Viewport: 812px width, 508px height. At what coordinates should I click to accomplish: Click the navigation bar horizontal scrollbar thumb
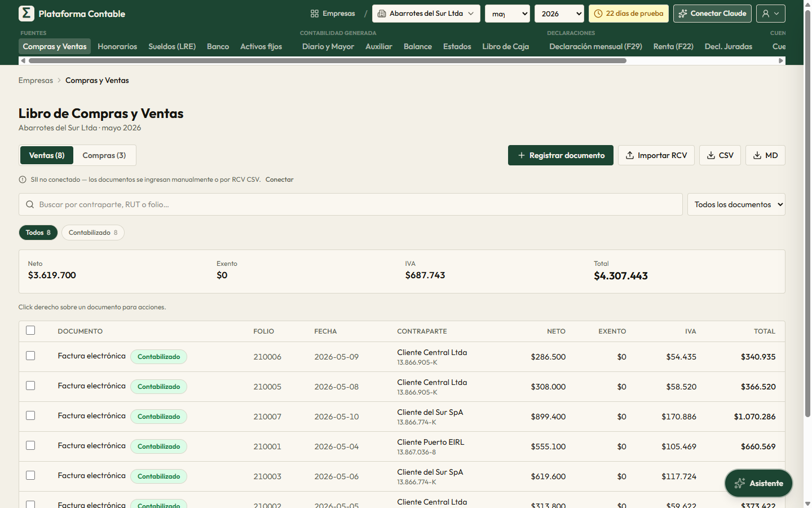click(327, 60)
